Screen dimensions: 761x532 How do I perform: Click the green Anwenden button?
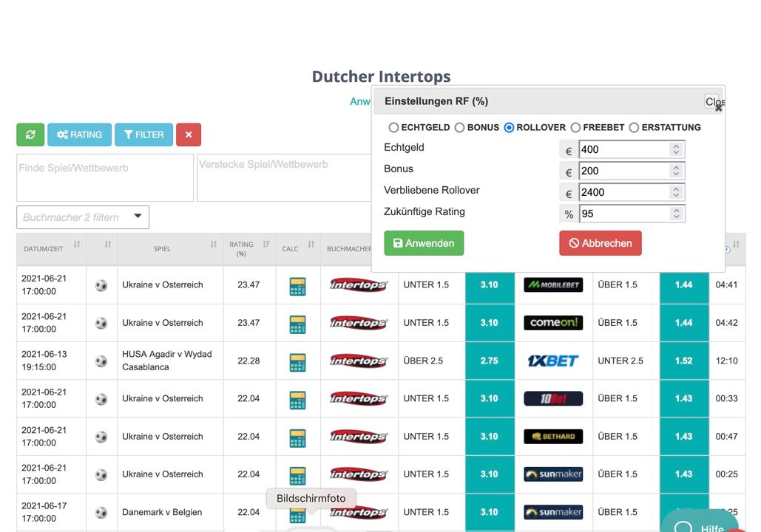coord(424,243)
